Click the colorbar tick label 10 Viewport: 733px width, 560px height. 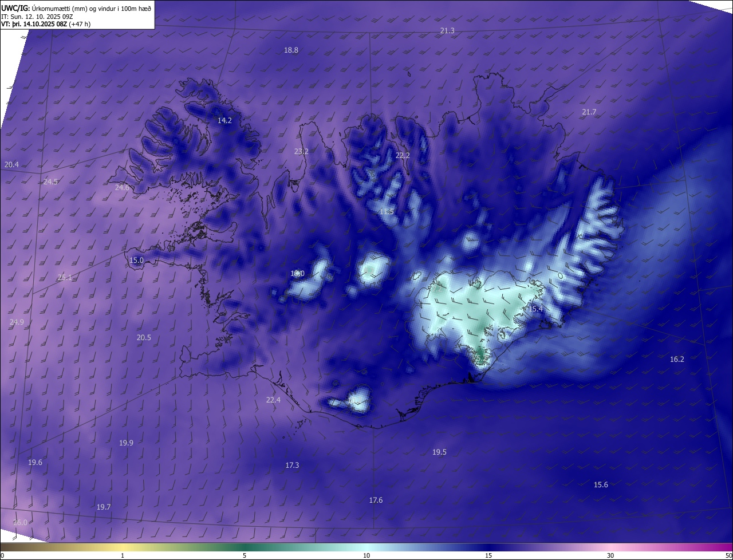(x=366, y=555)
